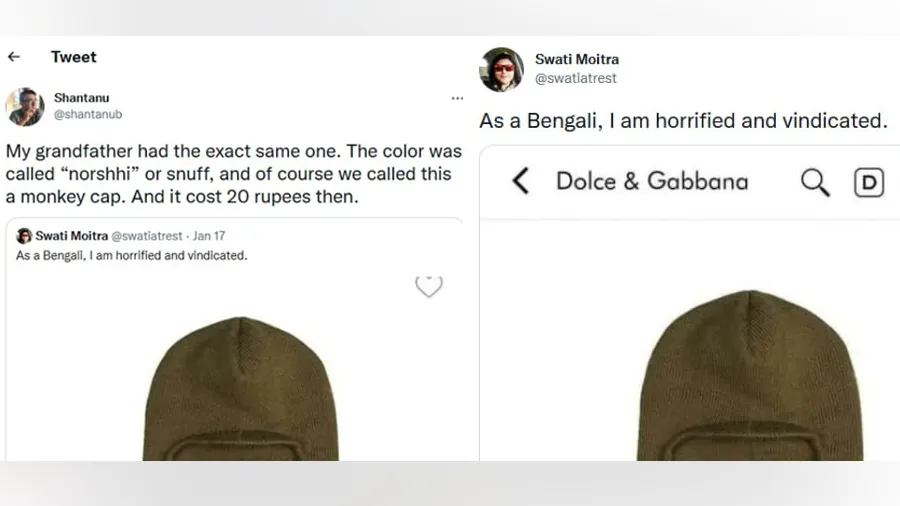Open the cap image below Dolce & Gabbana header
This screenshot has height=506, width=900.
tap(750, 378)
